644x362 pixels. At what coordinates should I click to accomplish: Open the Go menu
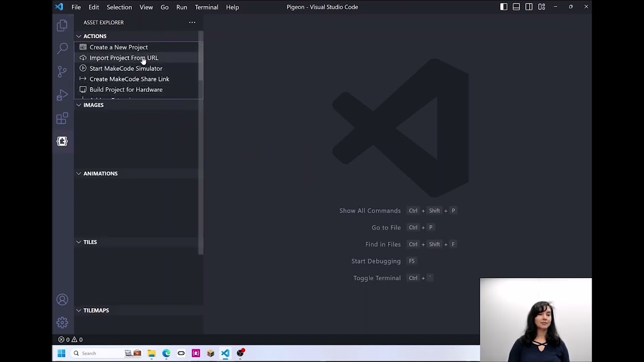click(165, 7)
